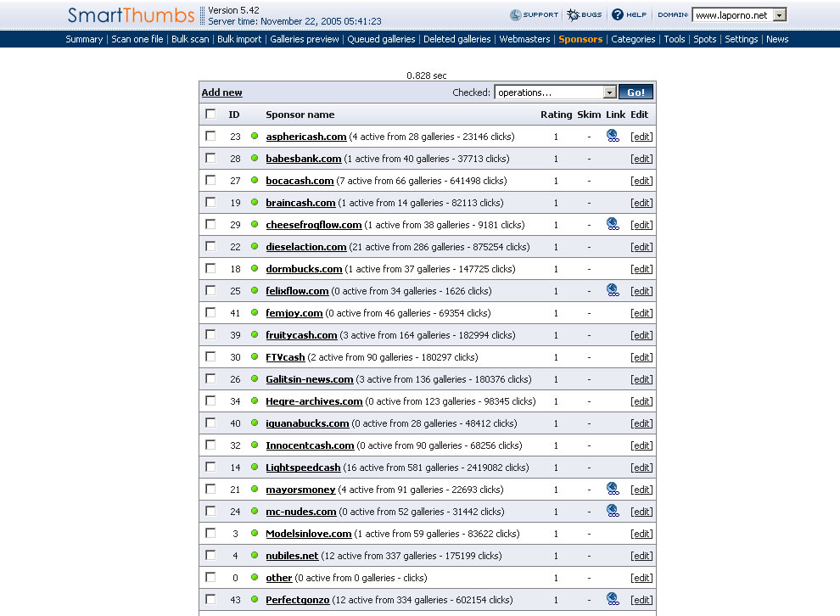Open Queued galleries menu item
This screenshot has width=840, height=616.
click(381, 39)
